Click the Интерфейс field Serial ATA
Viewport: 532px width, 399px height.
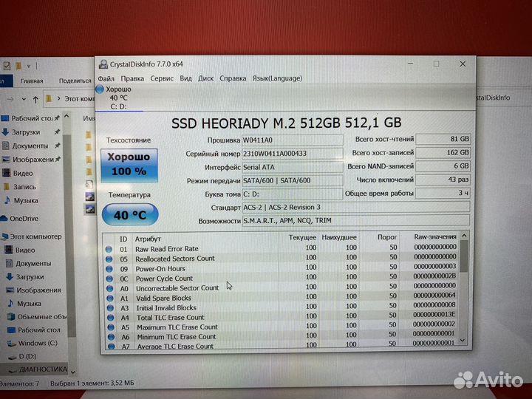[x=292, y=167]
